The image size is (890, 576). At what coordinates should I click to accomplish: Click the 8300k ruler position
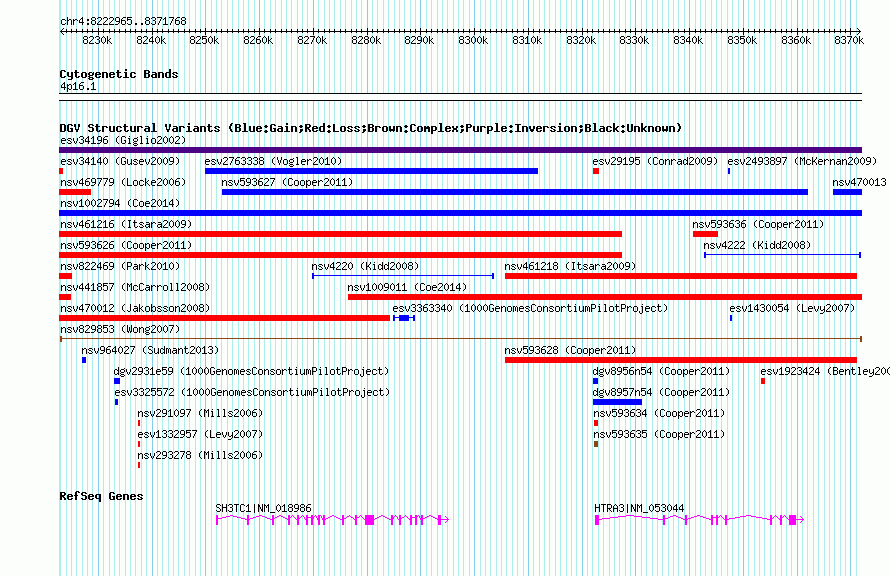click(473, 40)
